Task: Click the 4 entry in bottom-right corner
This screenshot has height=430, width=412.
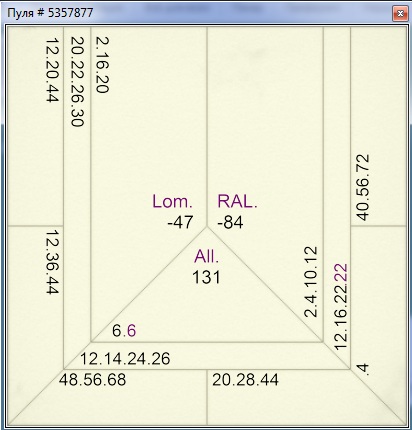Action: pyautogui.click(x=363, y=369)
